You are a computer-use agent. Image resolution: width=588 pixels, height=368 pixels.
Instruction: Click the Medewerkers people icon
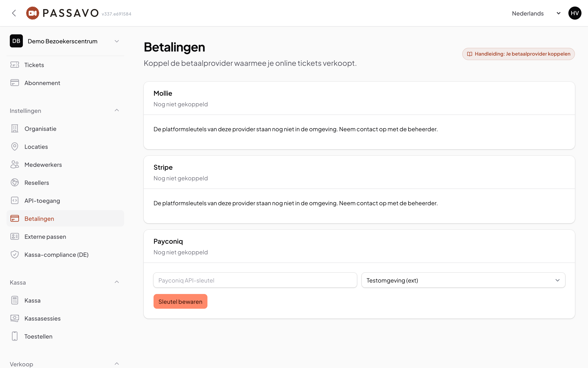[15, 165]
